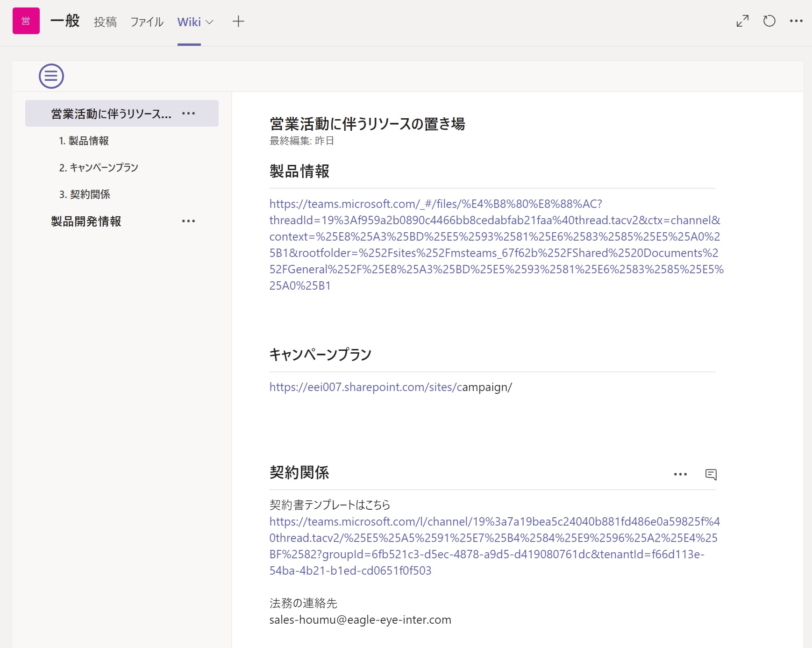
Task: Click the 一般 channel name
Action: [65, 21]
